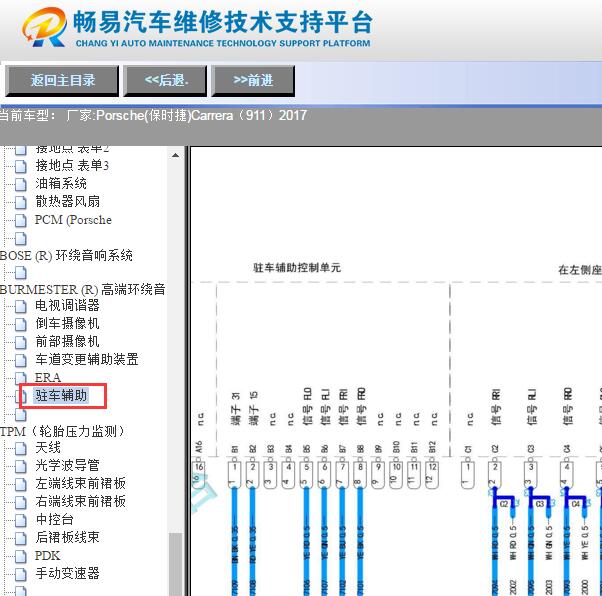Click the 驻车辅助控制单元 diagram heading

[x=297, y=268]
